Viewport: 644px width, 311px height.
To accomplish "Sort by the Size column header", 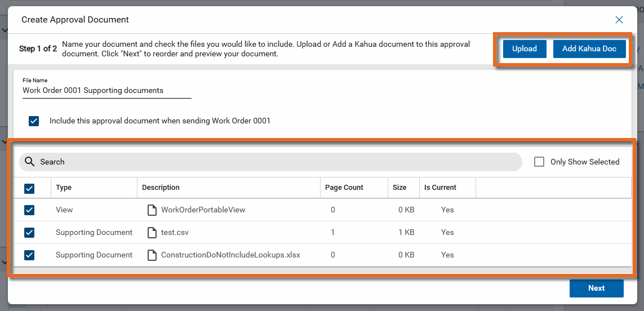I will [399, 188].
